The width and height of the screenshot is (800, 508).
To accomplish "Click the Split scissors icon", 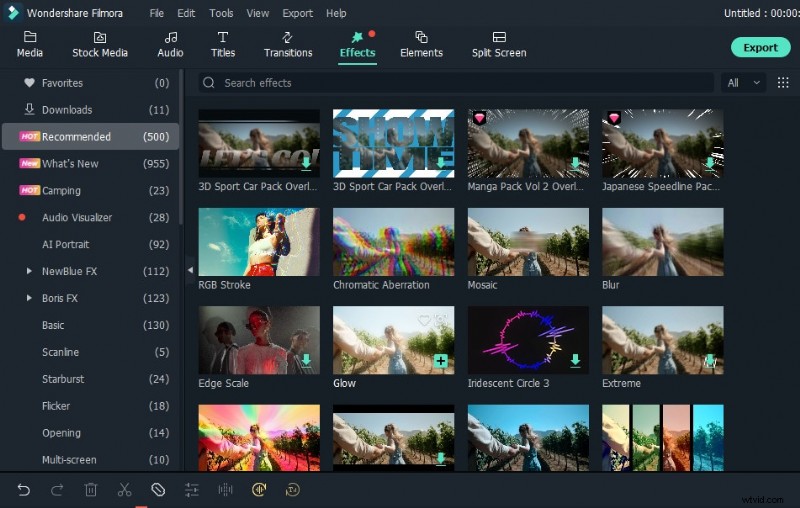I will click(x=124, y=490).
